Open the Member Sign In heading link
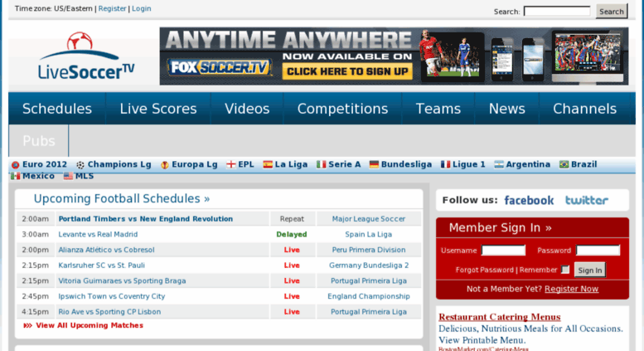 tap(501, 227)
